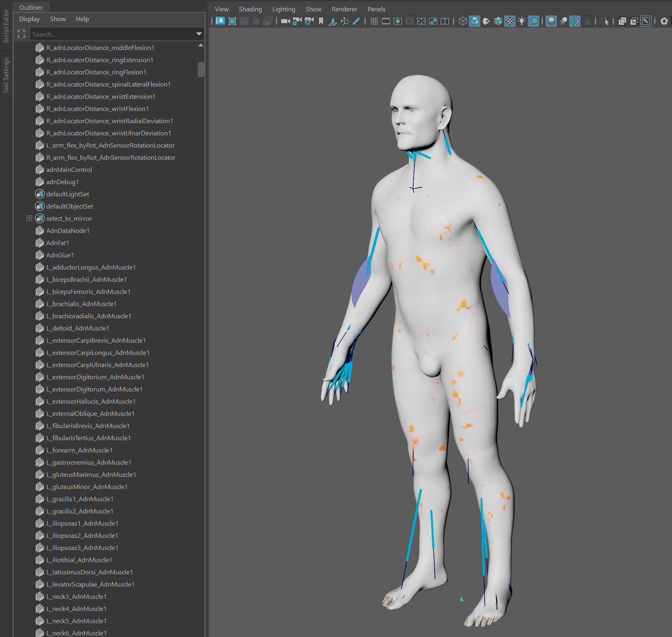The image size is (672, 637).
Task: Click the Select Camera icon
Action: coord(285,21)
